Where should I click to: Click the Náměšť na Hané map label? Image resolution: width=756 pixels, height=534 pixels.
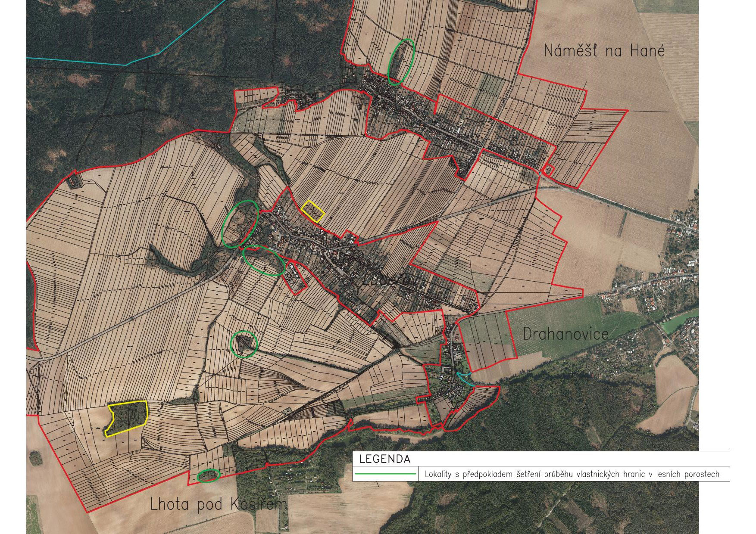(604, 51)
